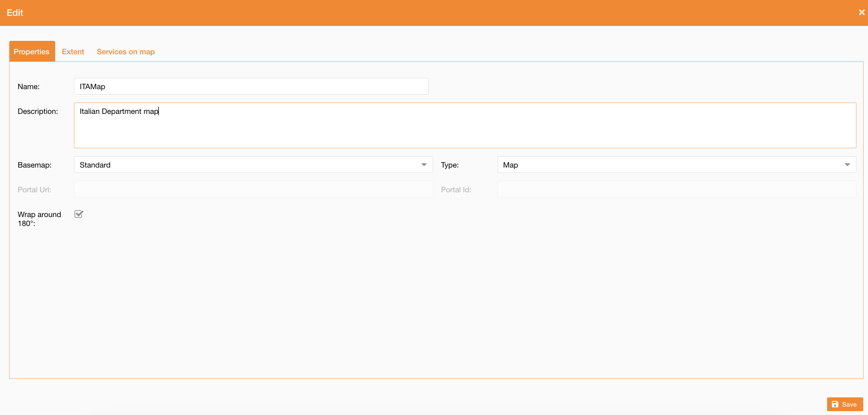Image resolution: width=868 pixels, height=415 pixels.
Task: Click the Edit title text
Action: pos(15,13)
